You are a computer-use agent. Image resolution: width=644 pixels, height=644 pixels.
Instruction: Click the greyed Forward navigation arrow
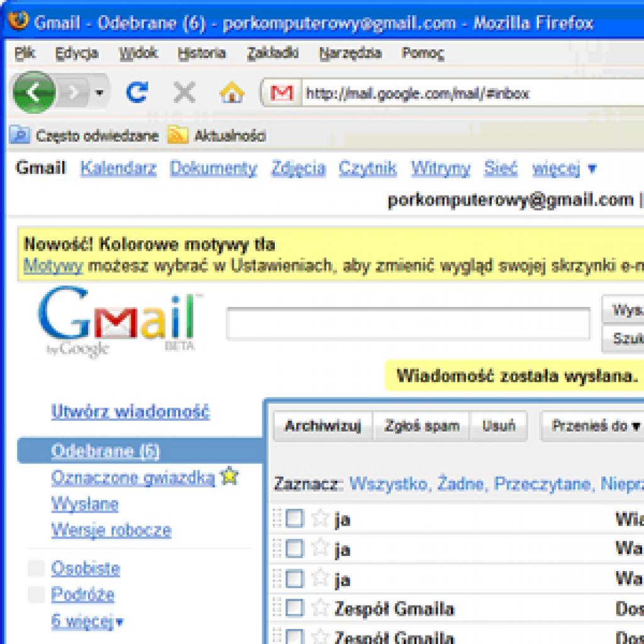pyautogui.click(x=74, y=93)
